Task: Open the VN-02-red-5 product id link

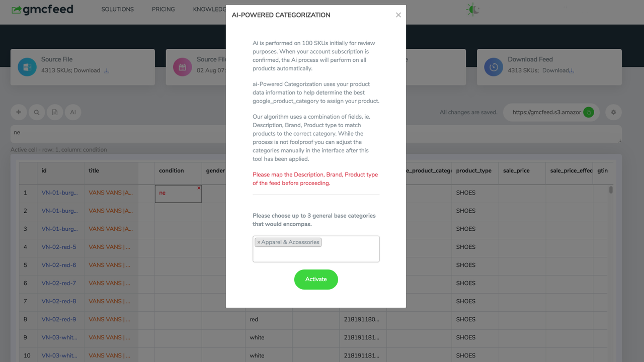Action: pos(59,247)
